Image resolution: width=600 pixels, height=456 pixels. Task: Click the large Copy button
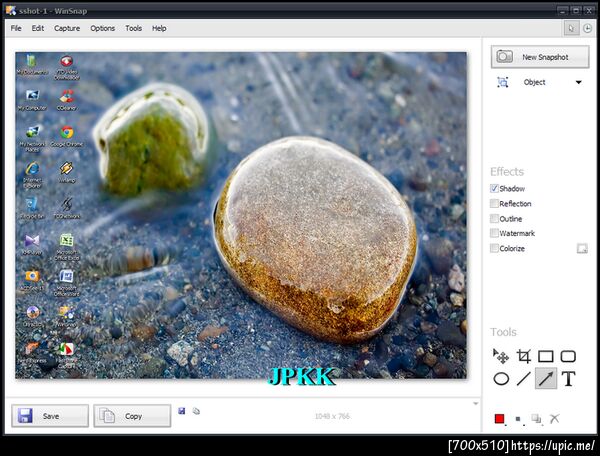pyautogui.click(x=132, y=416)
